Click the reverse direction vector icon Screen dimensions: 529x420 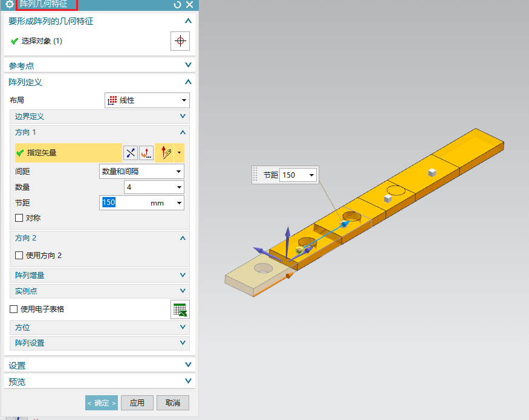tap(131, 153)
